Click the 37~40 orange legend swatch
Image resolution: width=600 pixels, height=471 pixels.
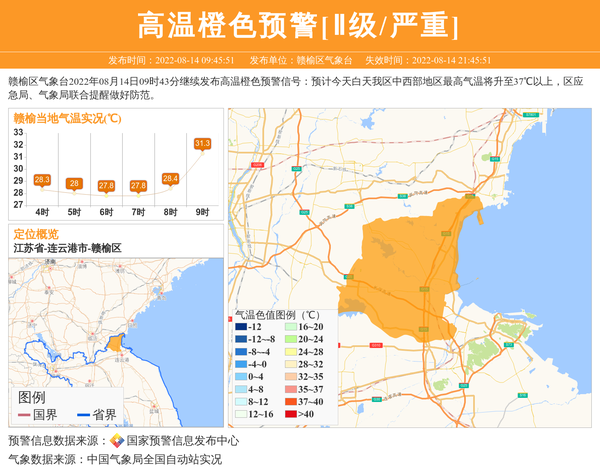[x=290, y=401]
